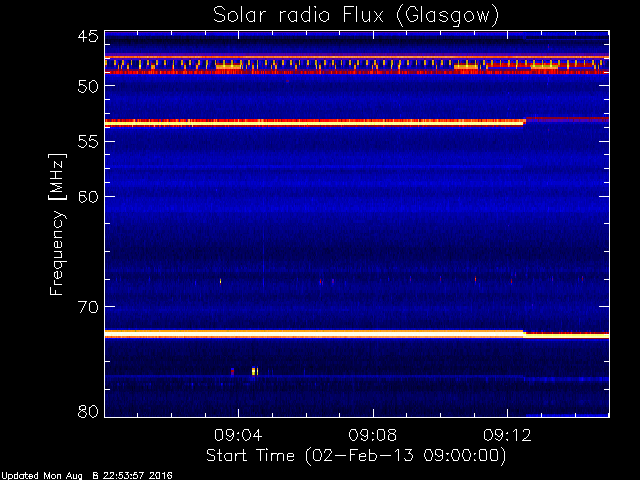Click the 09:12 time axis label
The image size is (640, 480).
507,436
